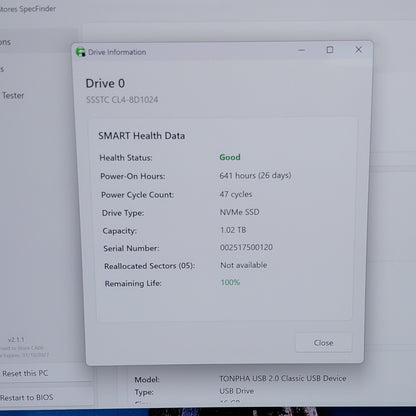Click the SMART Health Data heading
This screenshot has height=416, width=416.
pos(141,136)
